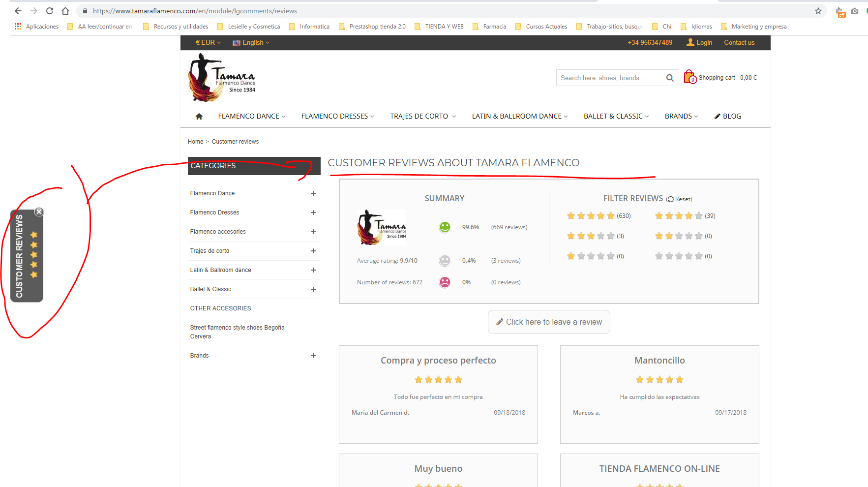Open the EUR currency dropdown
This screenshot has width=868, height=487.
tap(208, 43)
